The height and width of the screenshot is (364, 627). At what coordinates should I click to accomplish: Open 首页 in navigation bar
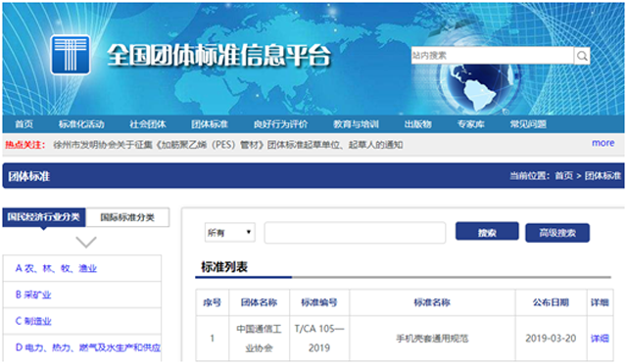24,124
